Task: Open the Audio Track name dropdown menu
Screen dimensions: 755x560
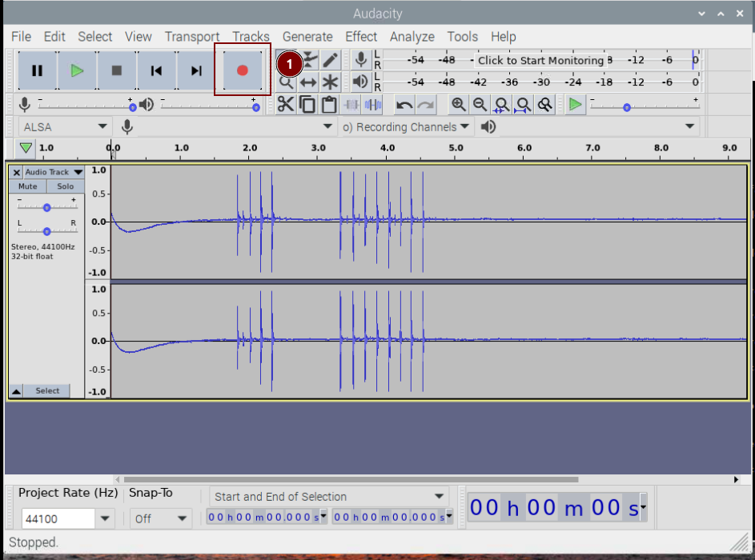Action: click(54, 172)
